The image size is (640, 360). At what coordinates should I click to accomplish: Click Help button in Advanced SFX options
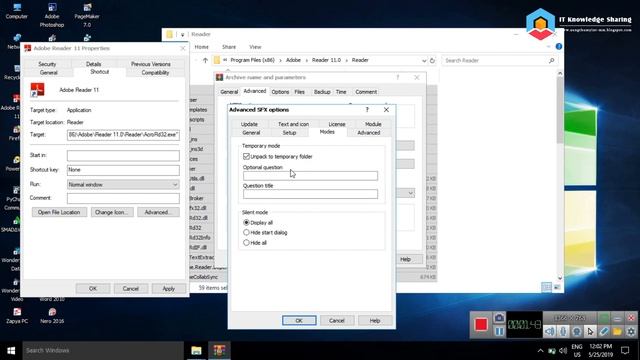click(375, 320)
